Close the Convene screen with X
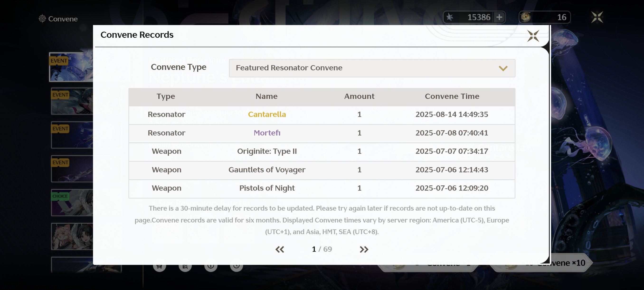This screenshot has height=290, width=644. click(597, 17)
